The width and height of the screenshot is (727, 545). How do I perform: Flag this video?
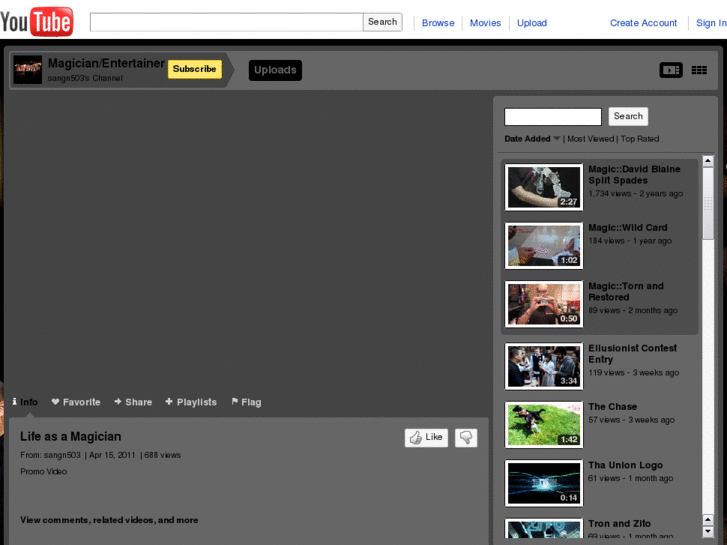(x=246, y=402)
